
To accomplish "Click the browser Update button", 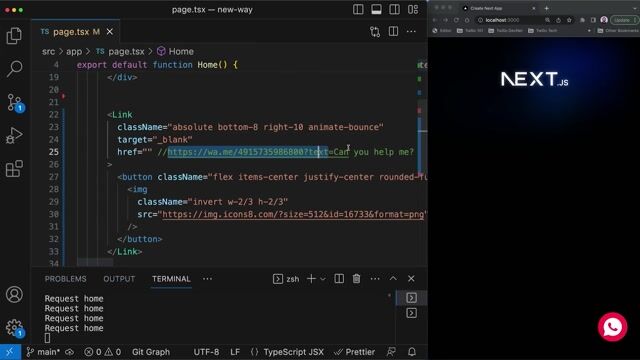I will tap(623, 20).
